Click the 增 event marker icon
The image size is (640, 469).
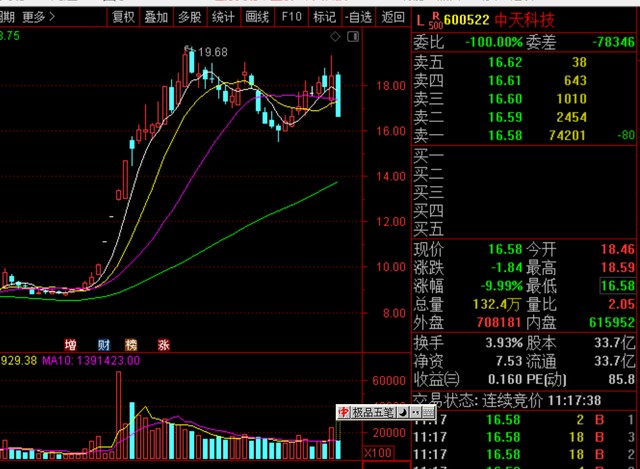[71, 343]
